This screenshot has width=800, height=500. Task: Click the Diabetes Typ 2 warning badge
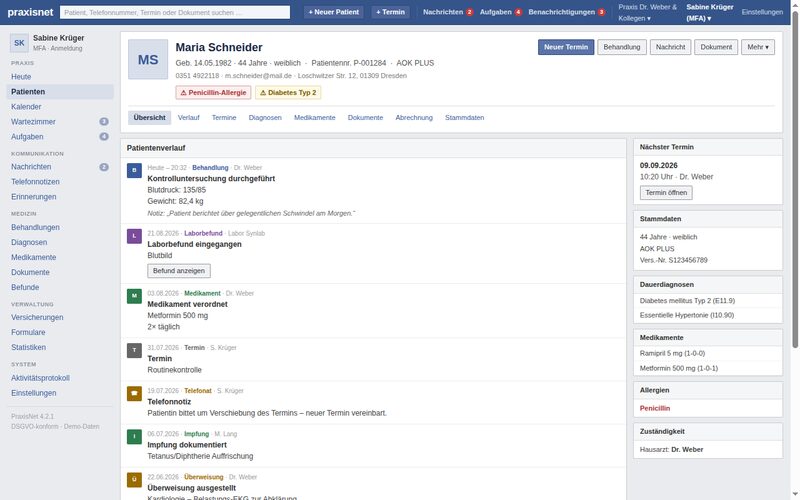(288, 92)
